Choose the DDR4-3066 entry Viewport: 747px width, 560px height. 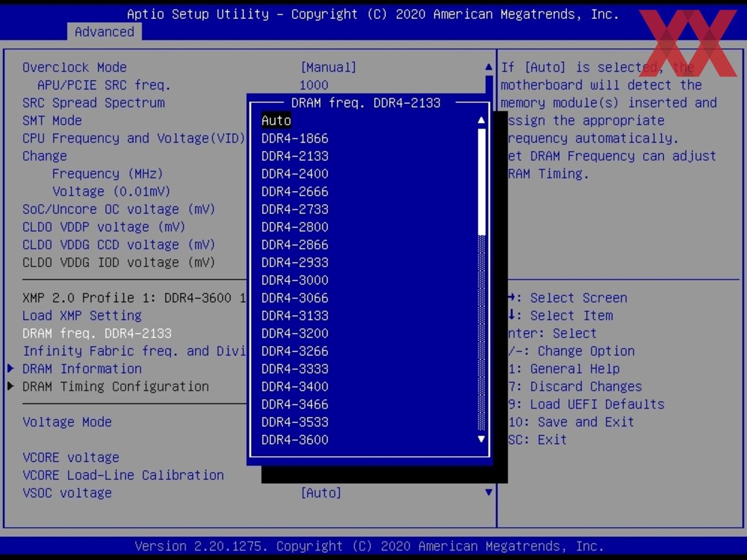294,298
